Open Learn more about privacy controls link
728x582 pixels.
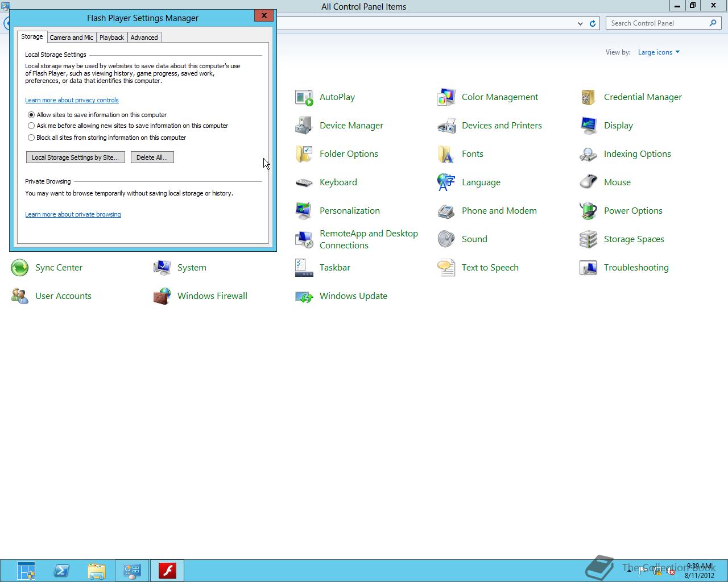pyautogui.click(x=72, y=100)
